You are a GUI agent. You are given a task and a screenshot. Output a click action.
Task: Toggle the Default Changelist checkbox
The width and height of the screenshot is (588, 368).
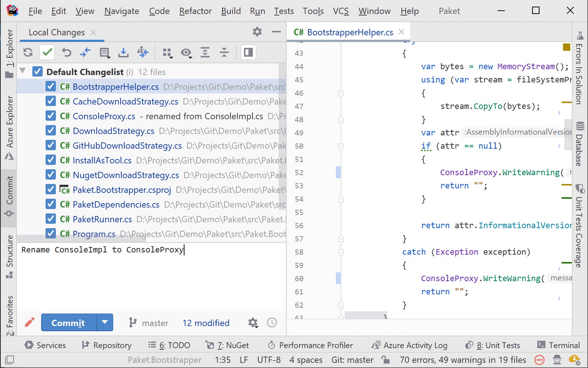37,72
